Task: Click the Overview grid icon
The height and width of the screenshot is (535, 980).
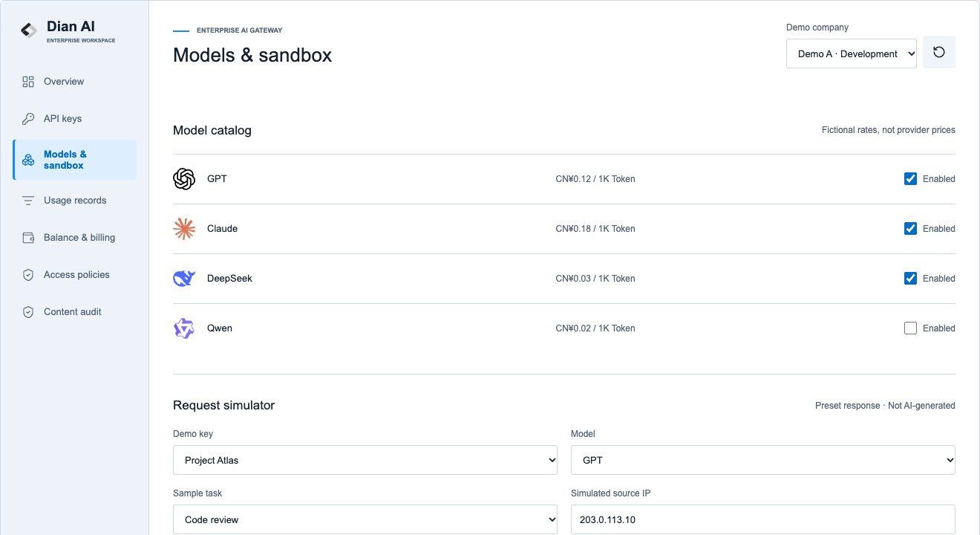Action: (28, 82)
